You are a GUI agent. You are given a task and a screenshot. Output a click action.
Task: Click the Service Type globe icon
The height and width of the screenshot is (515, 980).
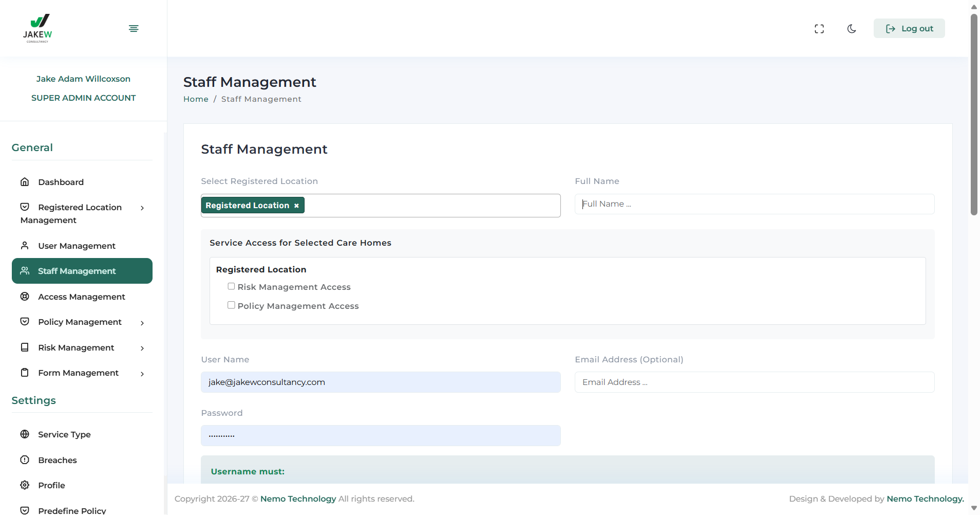point(25,434)
